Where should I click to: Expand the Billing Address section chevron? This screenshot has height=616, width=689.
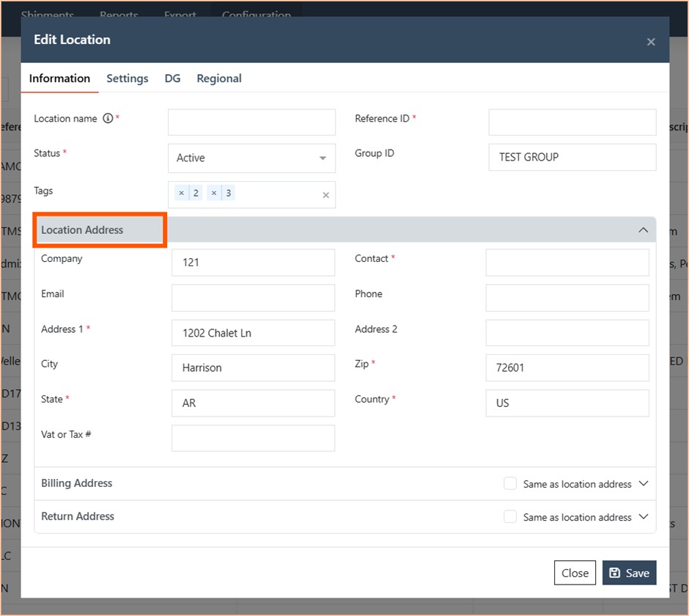644,484
